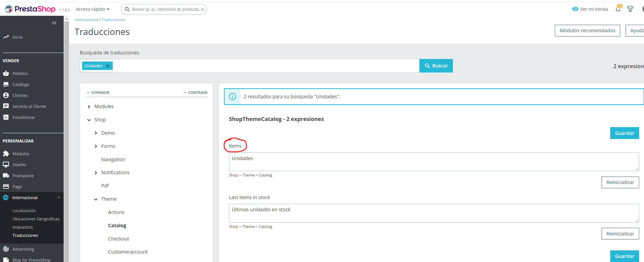
Task: Click EXPANDIR to expand all nodes
Action: click(98, 93)
